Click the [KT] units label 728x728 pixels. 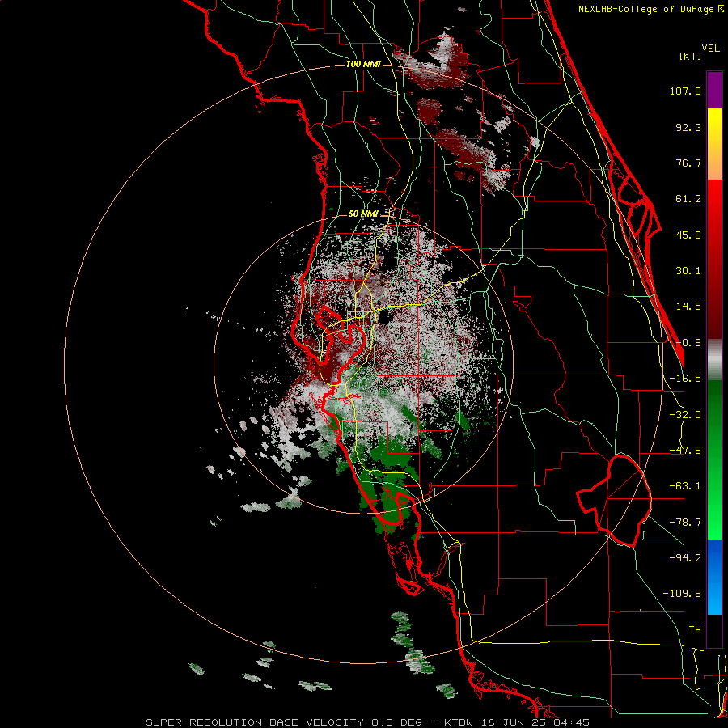(x=691, y=56)
